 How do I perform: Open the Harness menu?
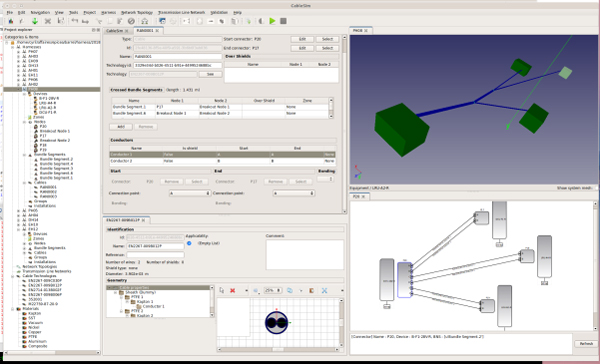coord(108,13)
